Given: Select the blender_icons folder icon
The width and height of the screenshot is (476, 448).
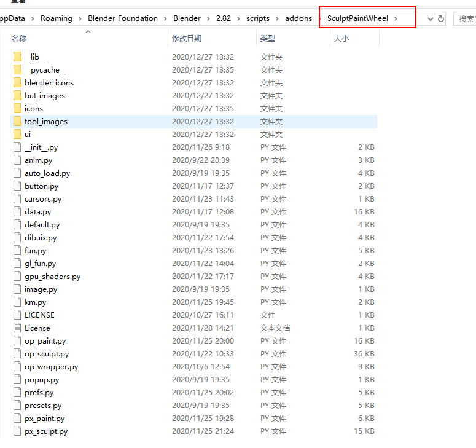Looking at the screenshot, I should [17, 82].
